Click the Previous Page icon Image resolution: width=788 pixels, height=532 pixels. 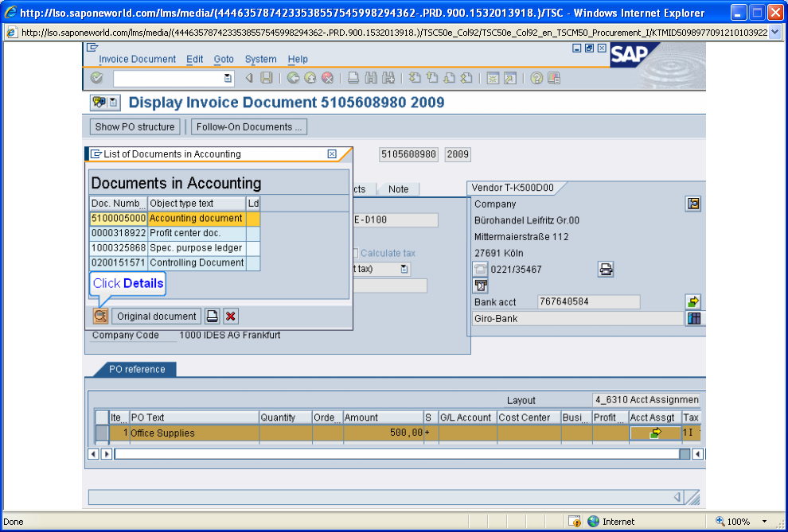[431, 78]
